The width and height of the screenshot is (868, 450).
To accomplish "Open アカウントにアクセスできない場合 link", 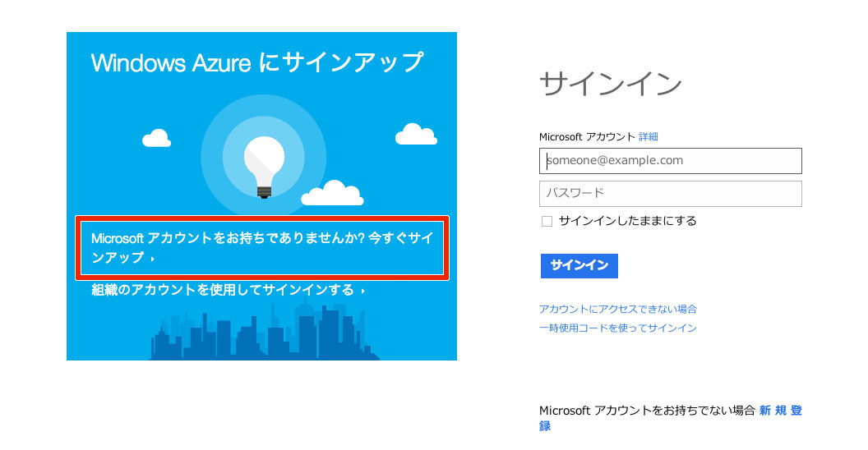I will (x=618, y=309).
